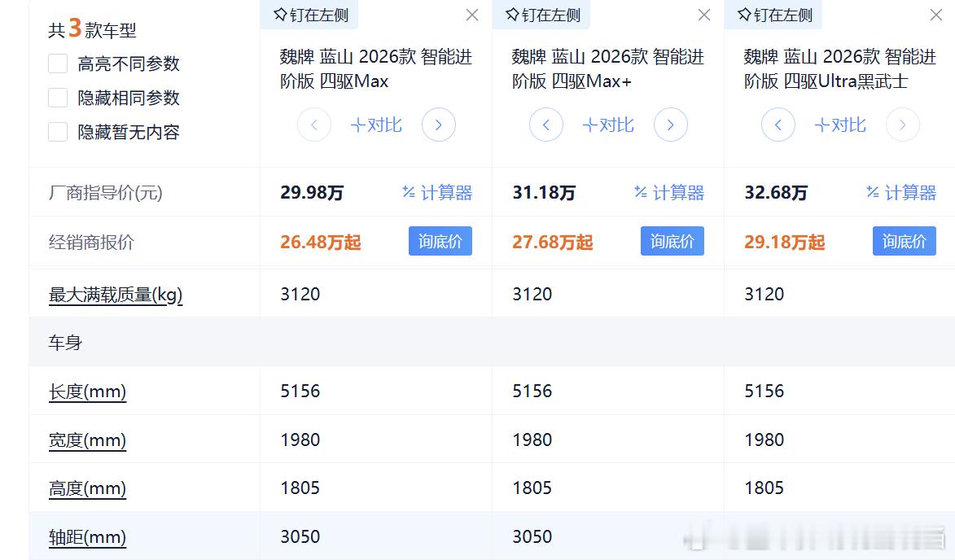Toggle the 隐藏暂无内容 checkbox

point(58,132)
